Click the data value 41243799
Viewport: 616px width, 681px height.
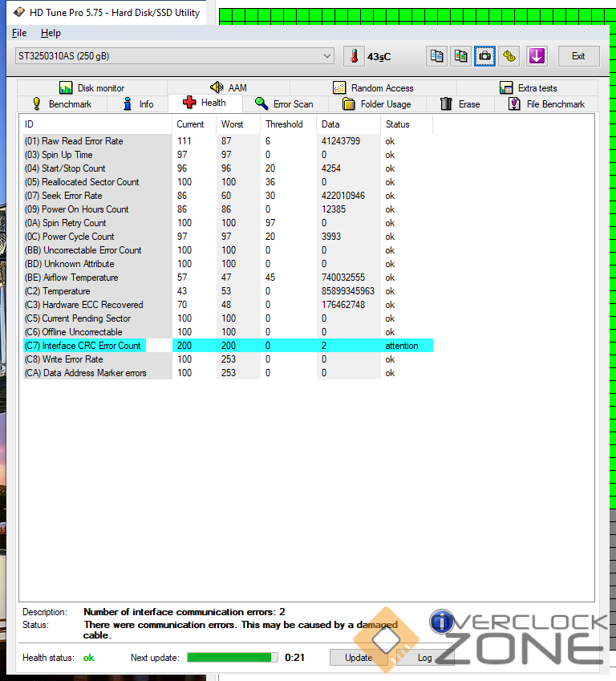click(341, 141)
